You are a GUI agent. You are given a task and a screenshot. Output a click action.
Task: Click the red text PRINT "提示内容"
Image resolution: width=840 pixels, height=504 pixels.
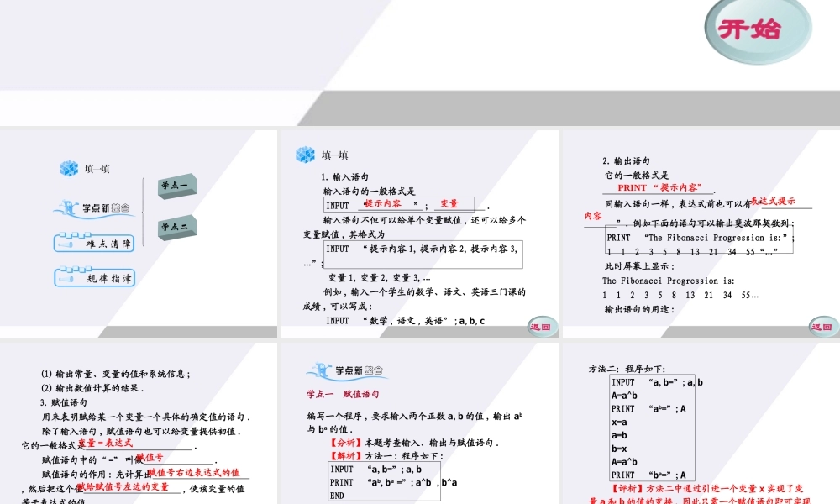tap(659, 187)
